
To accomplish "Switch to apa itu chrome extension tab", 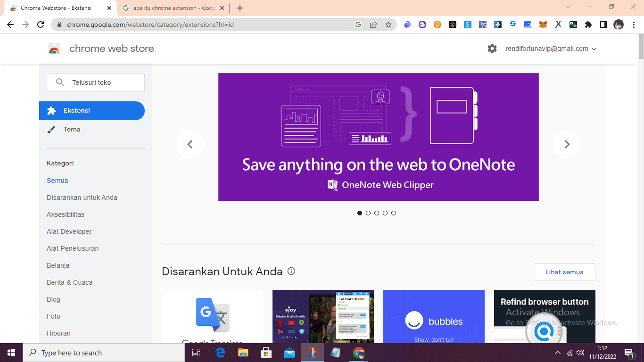I will coord(174,8).
